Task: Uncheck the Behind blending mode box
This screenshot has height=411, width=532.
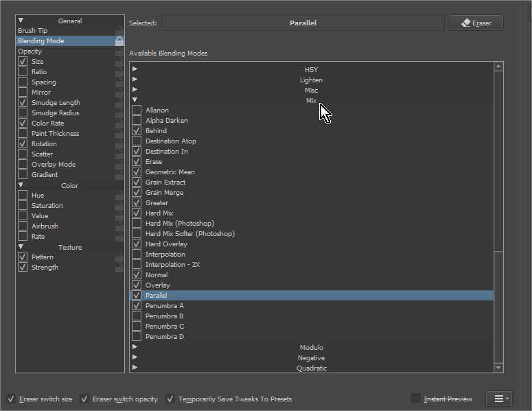Action: (137, 130)
